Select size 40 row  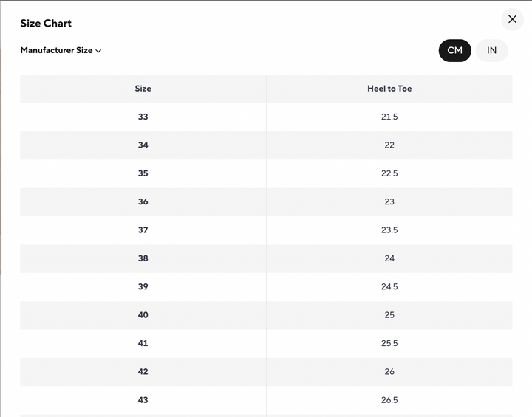point(143,315)
